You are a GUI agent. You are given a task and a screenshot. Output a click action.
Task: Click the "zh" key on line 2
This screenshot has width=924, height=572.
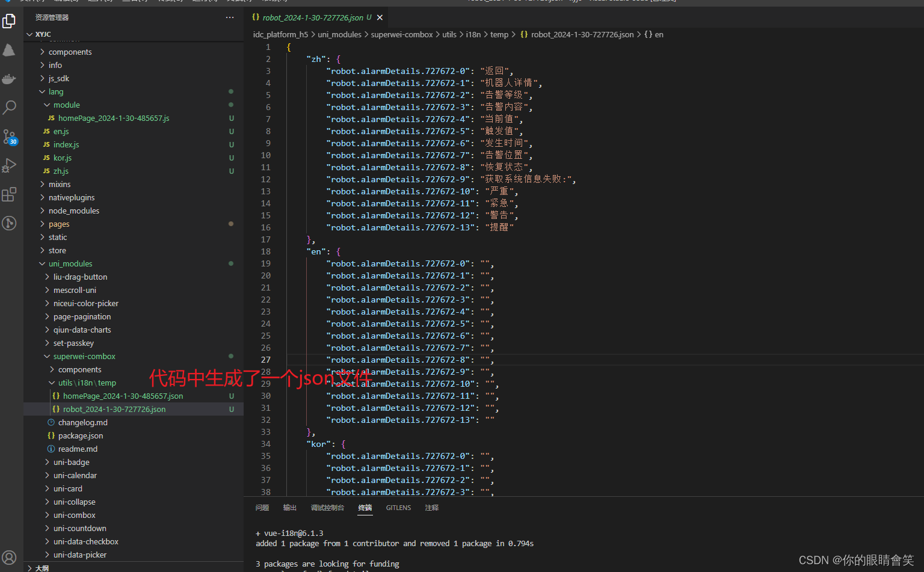click(316, 59)
